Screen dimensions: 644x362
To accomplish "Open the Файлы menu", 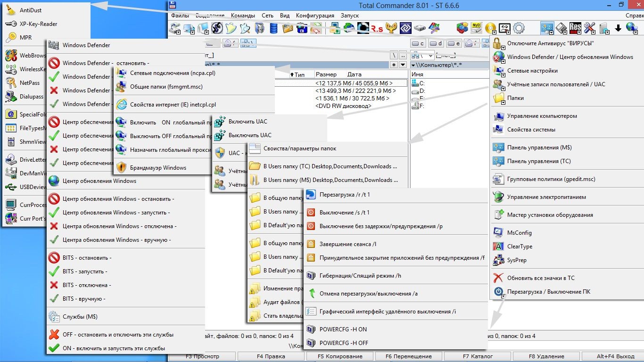I will pyautogui.click(x=180, y=16).
